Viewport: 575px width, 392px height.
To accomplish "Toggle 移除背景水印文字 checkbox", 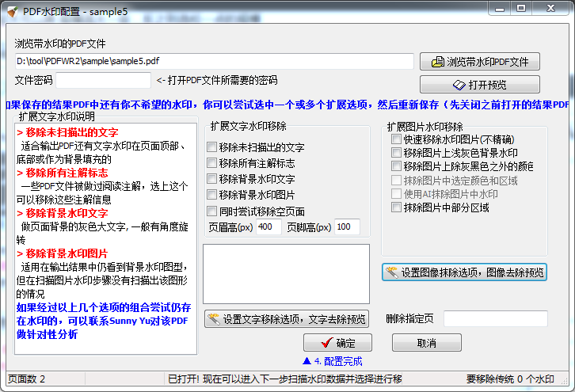I will pyautogui.click(x=211, y=179).
